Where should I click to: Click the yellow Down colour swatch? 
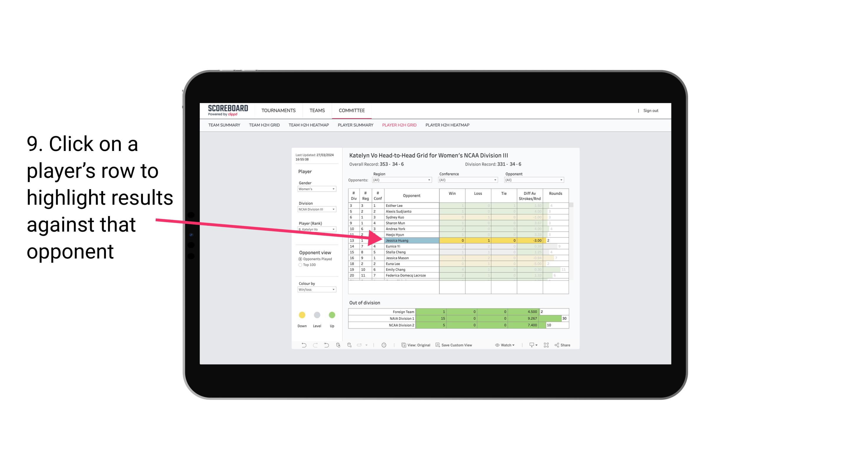[x=301, y=315]
